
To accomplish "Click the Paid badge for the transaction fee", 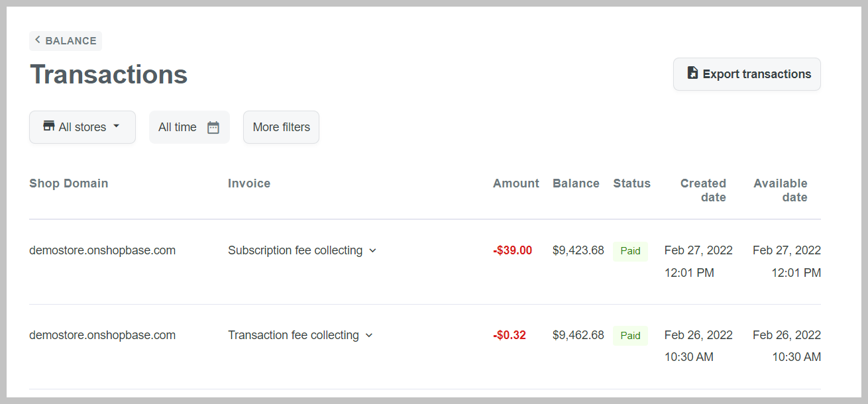I will click(x=630, y=336).
